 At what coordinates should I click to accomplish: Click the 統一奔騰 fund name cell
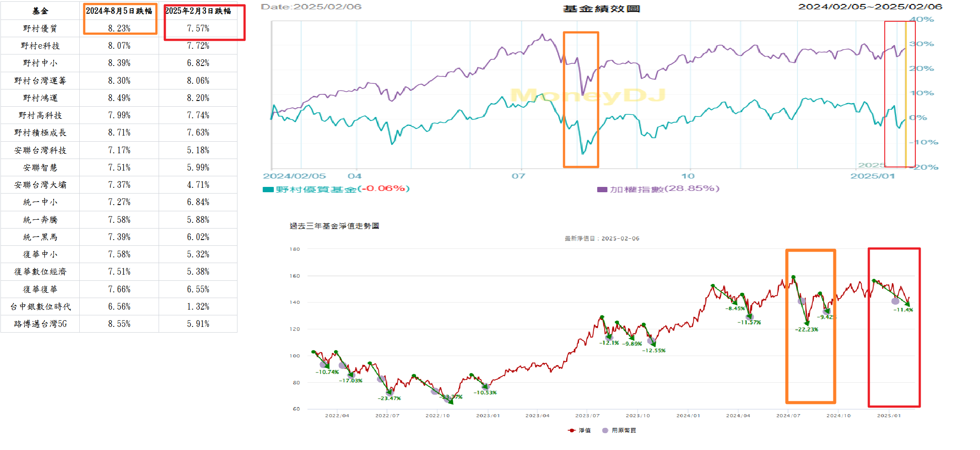[40, 220]
